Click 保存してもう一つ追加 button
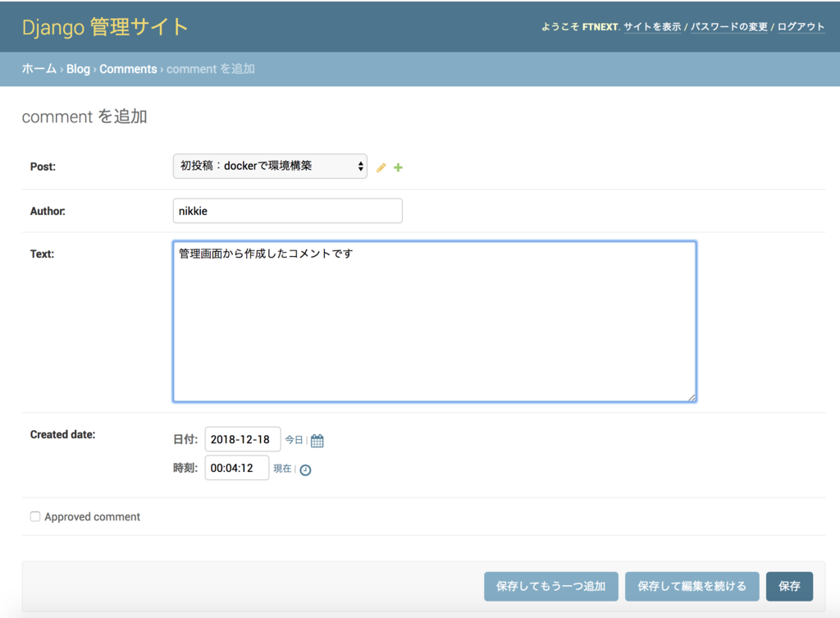Viewport: 840px width, 618px height. (550, 586)
